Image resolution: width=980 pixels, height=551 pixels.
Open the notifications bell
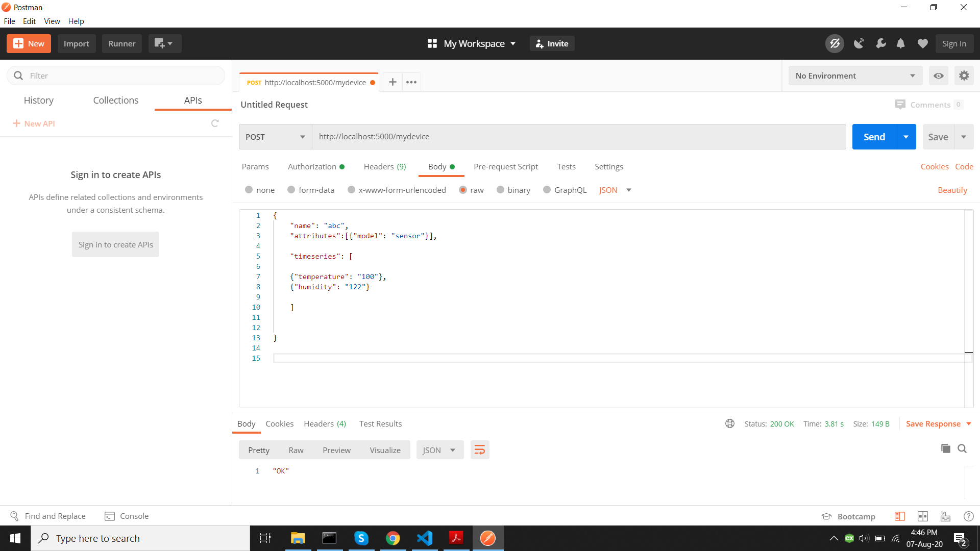(x=900, y=43)
